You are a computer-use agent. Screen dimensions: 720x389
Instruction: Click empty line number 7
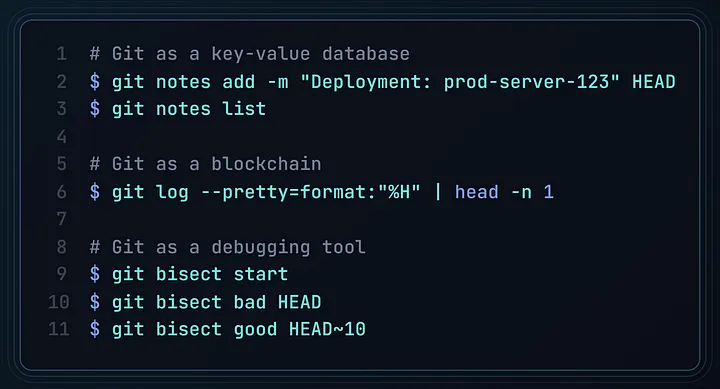pyautogui.click(x=62, y=219)
